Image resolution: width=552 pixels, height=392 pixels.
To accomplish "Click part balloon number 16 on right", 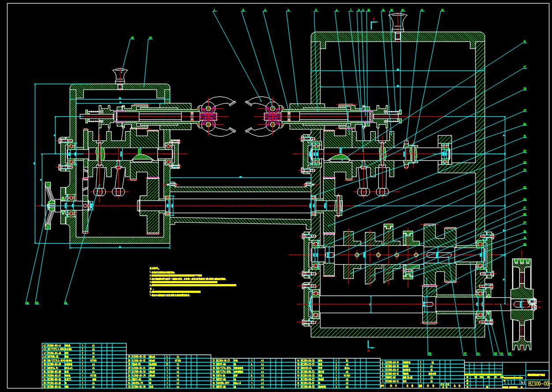I will [x=525, y=42].
